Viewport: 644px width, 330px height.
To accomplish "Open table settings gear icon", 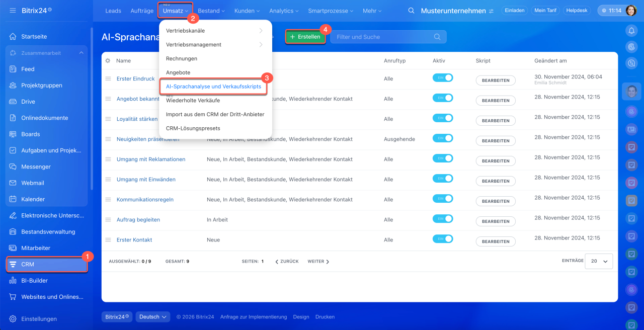I will [108, 61].
